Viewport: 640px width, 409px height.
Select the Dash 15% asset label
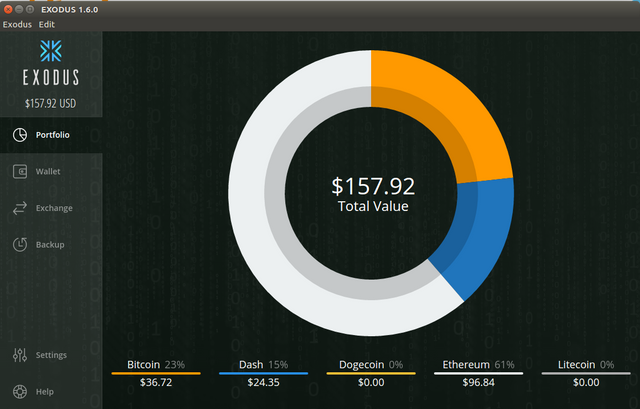(263, 365)
